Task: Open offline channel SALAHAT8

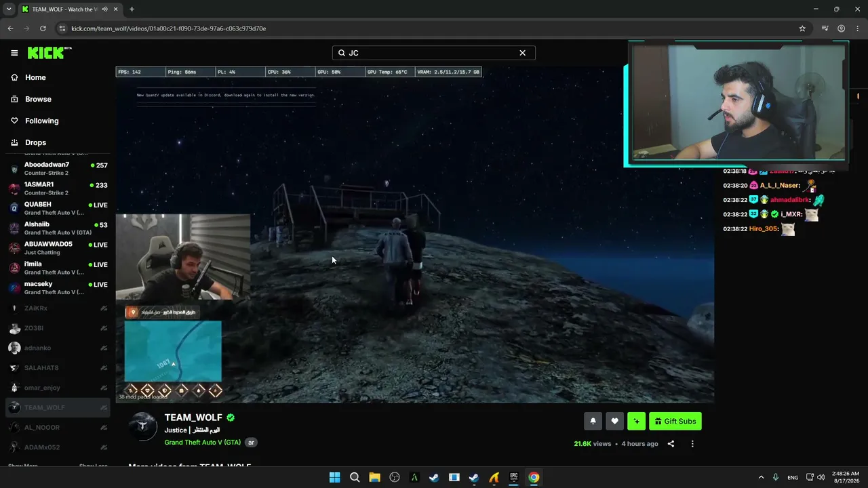Action: point(58,368)
